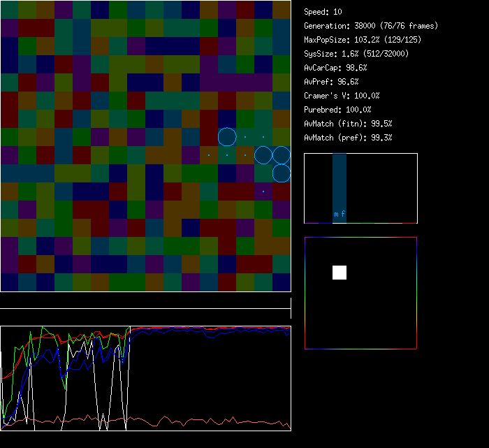Click the 'm' label in the histogram

click(x=336, y=215)
